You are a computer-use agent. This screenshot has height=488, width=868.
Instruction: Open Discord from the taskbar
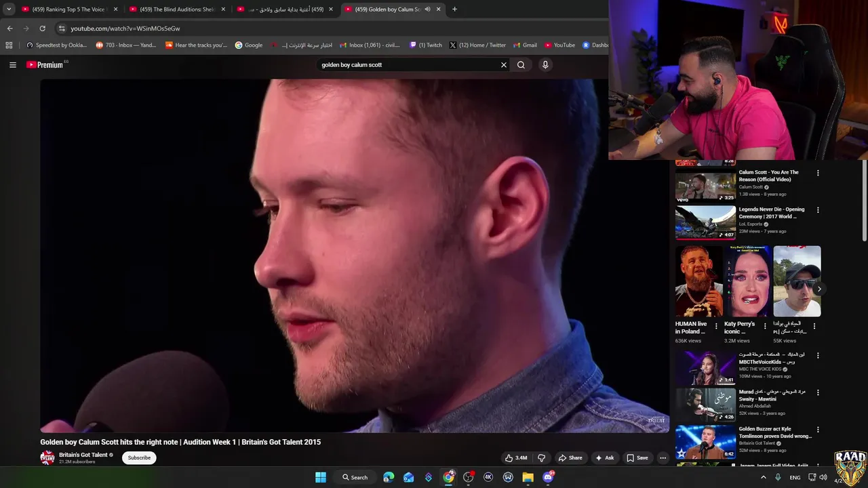click(548, 477)
